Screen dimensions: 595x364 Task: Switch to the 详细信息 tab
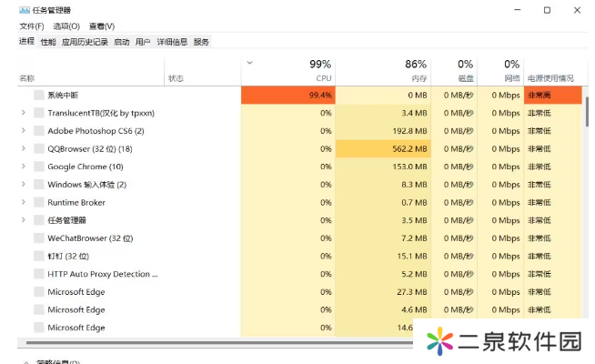point(172,42)
